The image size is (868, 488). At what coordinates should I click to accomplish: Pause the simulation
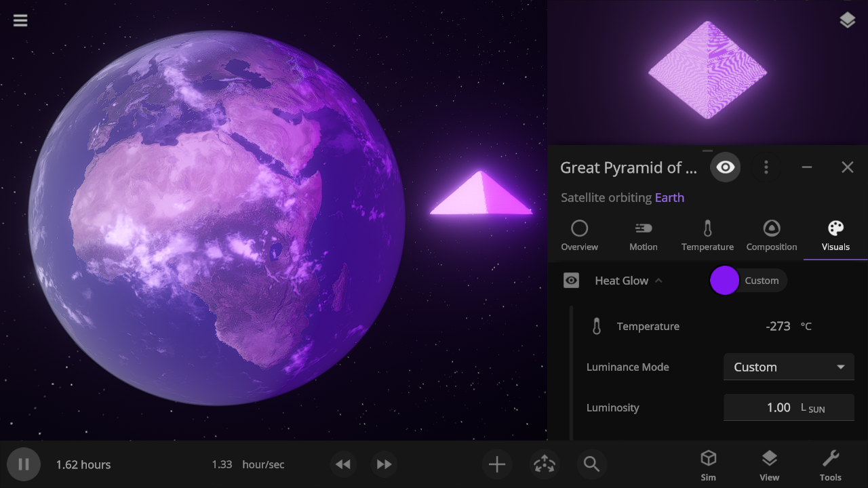click(24, 464)
